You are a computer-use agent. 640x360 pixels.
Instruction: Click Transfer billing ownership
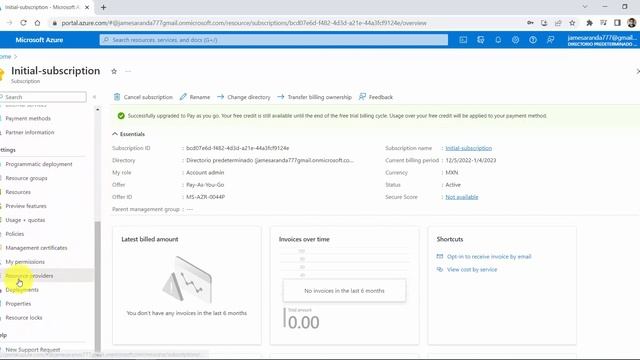314,97
